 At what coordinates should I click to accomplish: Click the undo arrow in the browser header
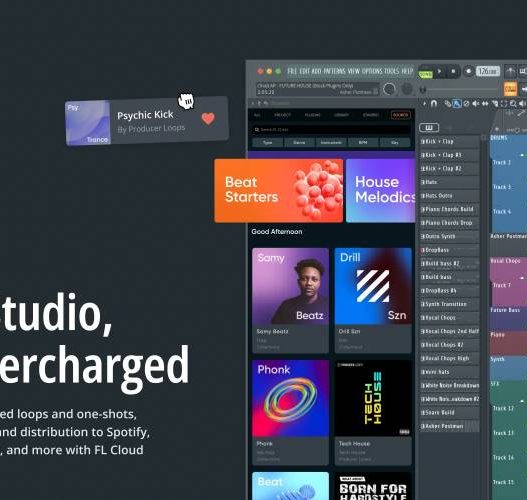click(x=266, y=103)
